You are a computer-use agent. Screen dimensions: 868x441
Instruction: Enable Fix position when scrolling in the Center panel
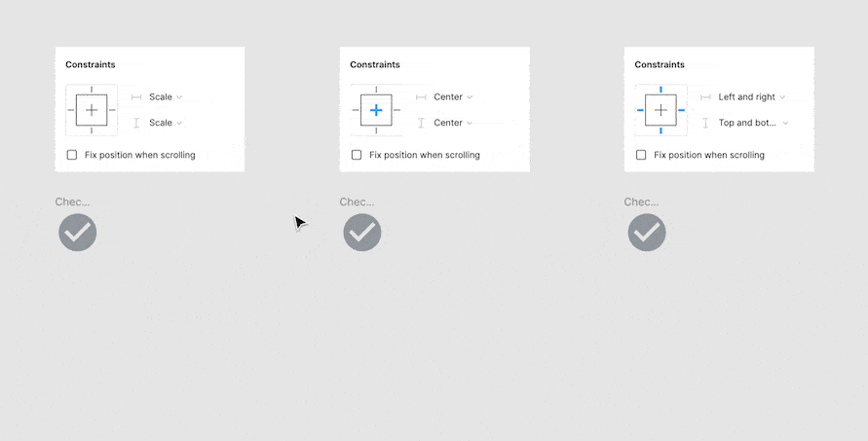pos(357,155)
